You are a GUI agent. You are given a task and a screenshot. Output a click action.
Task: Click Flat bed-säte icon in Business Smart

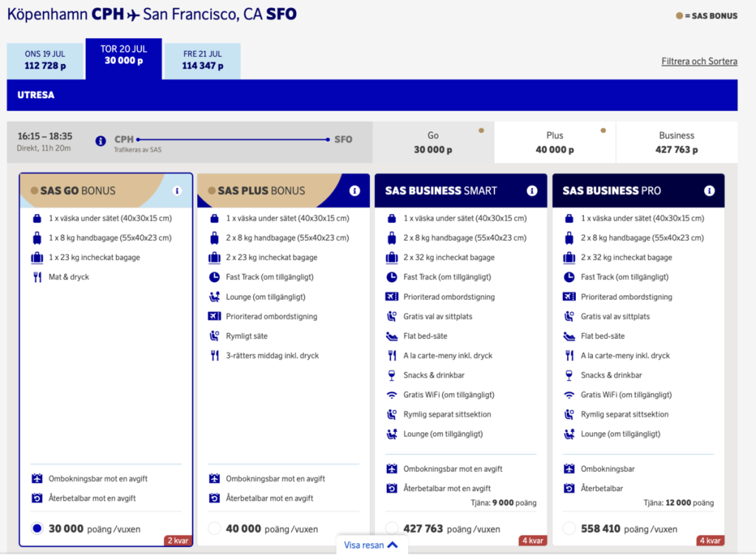[392, 337]
